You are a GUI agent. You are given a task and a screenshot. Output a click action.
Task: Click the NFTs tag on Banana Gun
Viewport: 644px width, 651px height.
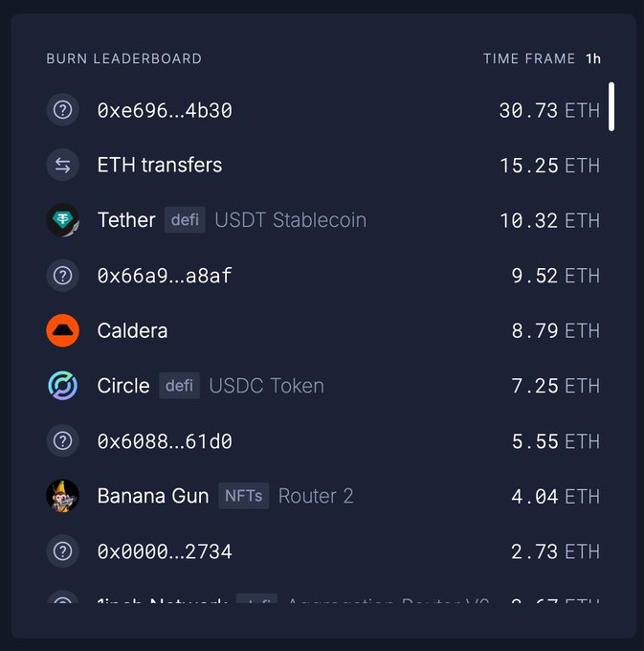(x=244, y=495)
